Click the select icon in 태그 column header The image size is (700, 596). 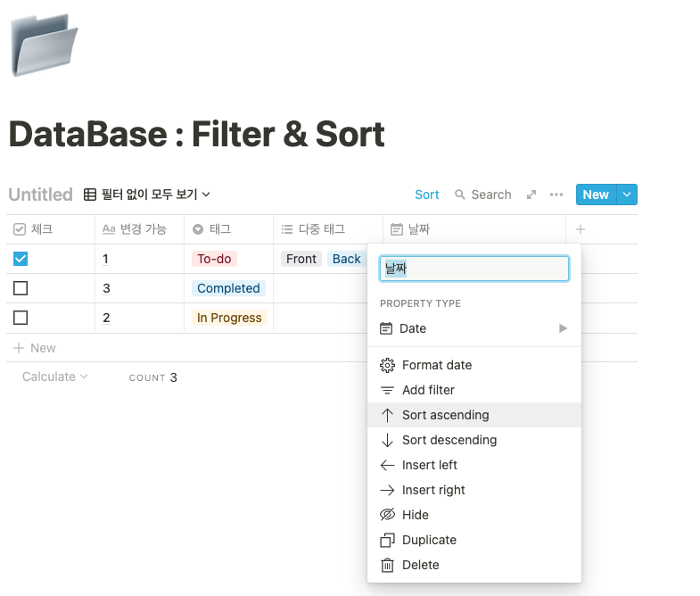[198, 229]
